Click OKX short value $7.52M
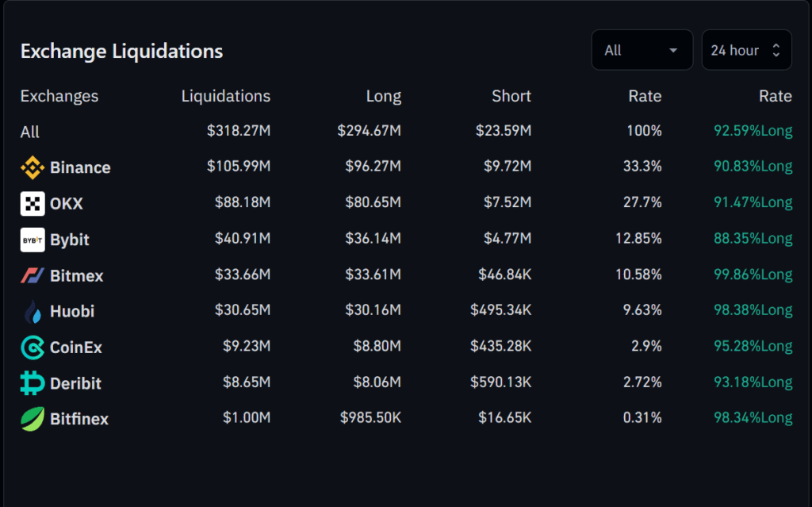The width and height of the screenshot is (812, 507). click(x=507, y=202)
